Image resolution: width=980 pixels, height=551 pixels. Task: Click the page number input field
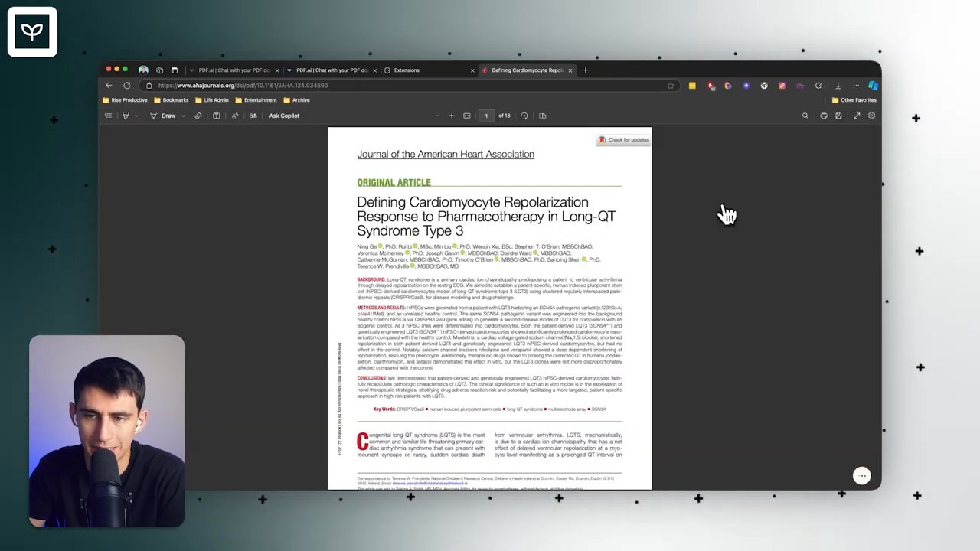486,116
